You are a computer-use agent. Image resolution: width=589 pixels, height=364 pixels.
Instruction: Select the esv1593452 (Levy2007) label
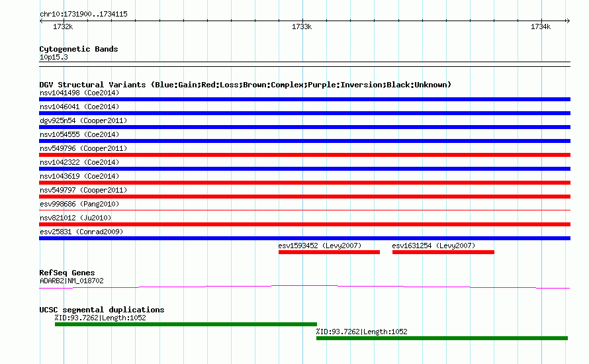pos(320,246)
